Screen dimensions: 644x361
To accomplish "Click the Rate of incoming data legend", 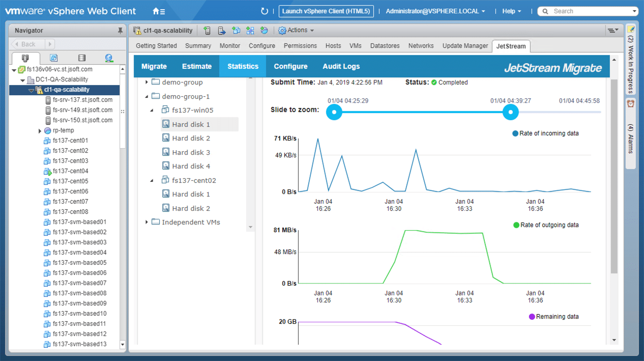I will [545, 133].
